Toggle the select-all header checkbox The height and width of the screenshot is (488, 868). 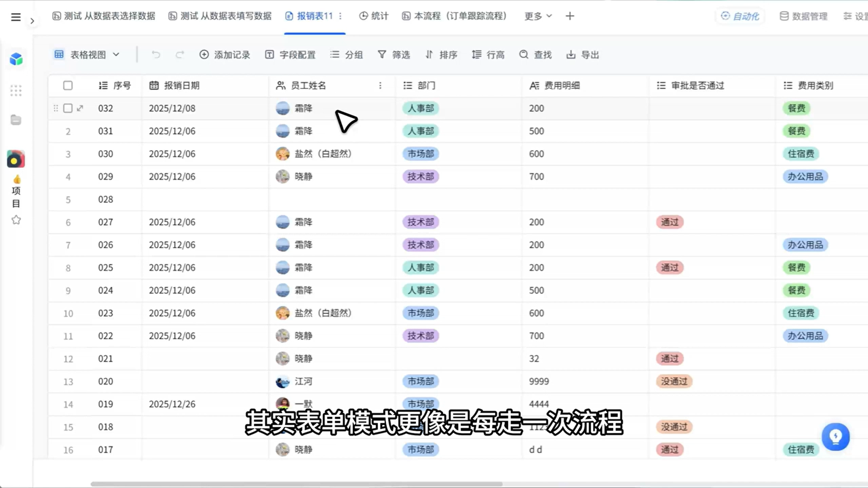[x=68, y=85]
